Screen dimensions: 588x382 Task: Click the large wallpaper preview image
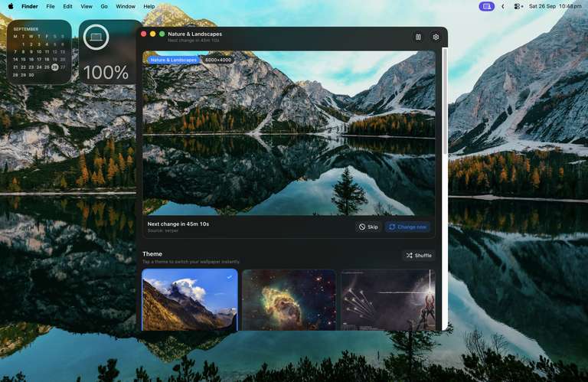coord(289,133)
